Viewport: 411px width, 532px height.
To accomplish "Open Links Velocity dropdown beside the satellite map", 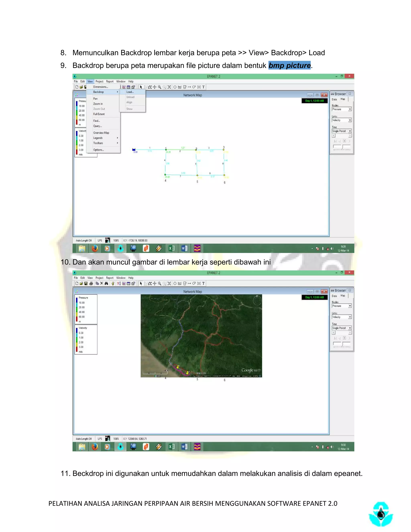I will (x=350, y=317).
